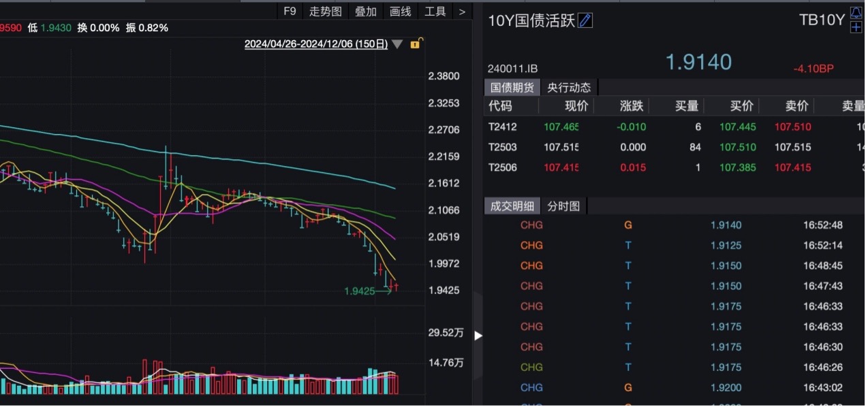Select the 成交明细 tab
868x407 pixels.
point(512,206)
